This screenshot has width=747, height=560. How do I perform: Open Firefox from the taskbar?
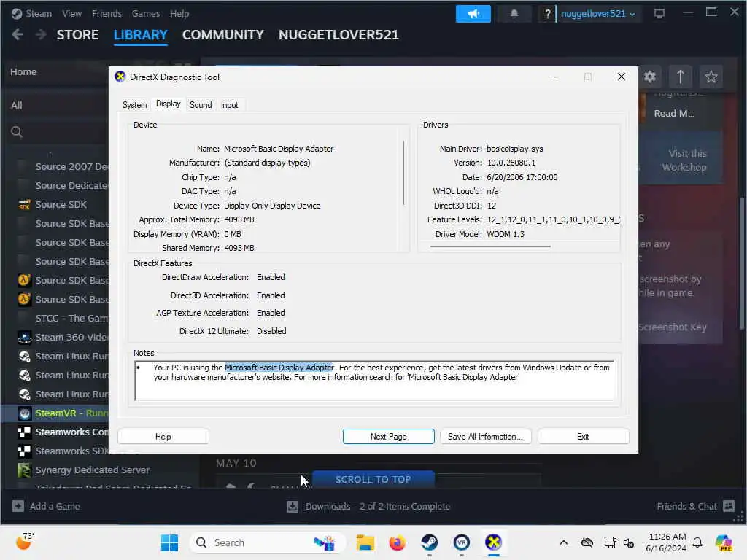click(397, 542)
